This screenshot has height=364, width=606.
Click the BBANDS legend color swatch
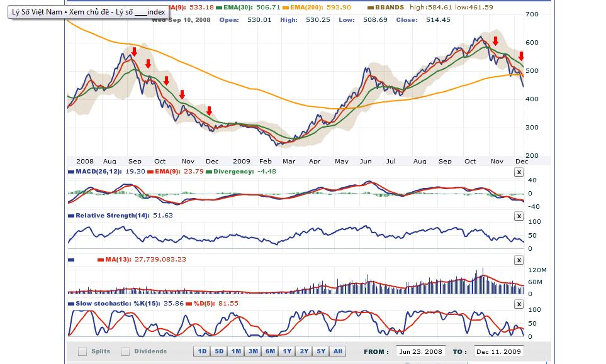tap(370, 8)
